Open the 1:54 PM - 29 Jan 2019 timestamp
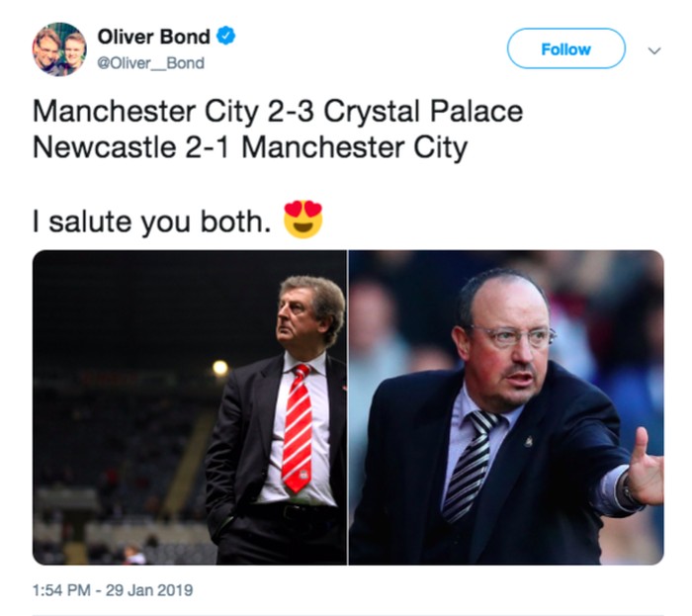 [x=113, y=590]
